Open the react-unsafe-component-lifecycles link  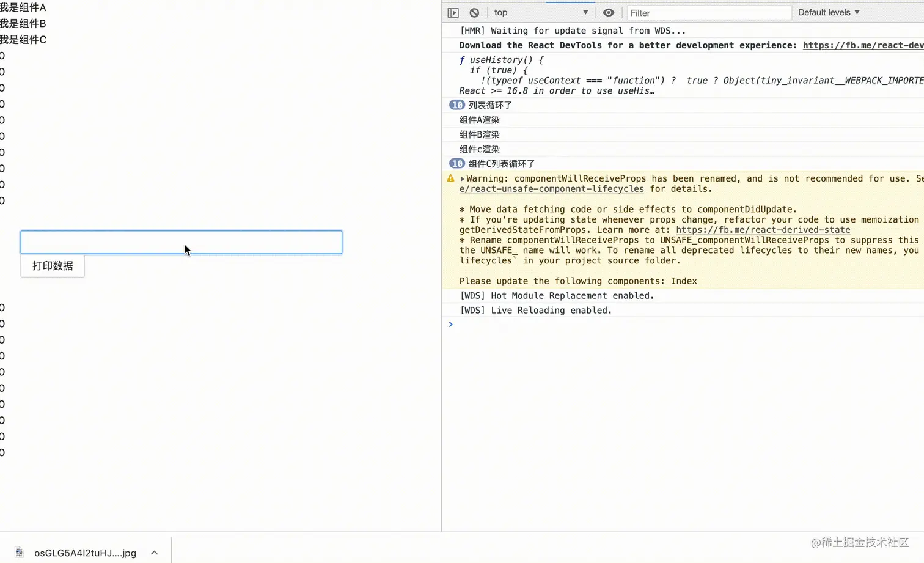[551, 189]
